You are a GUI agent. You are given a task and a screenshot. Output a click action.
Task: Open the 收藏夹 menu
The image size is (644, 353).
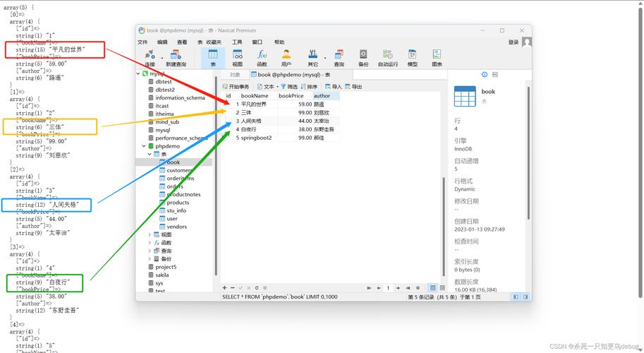214,42
